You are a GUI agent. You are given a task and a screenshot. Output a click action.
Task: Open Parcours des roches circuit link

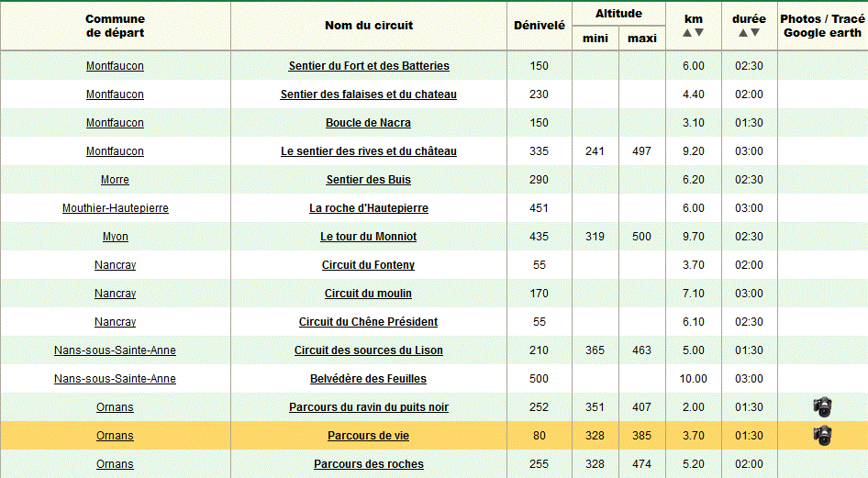click(x=369, y=464)
